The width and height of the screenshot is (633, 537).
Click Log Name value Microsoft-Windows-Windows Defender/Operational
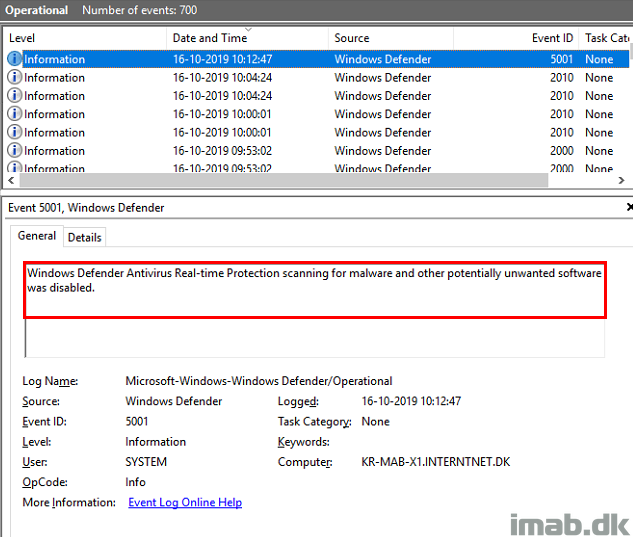click(x=259, y=381)
